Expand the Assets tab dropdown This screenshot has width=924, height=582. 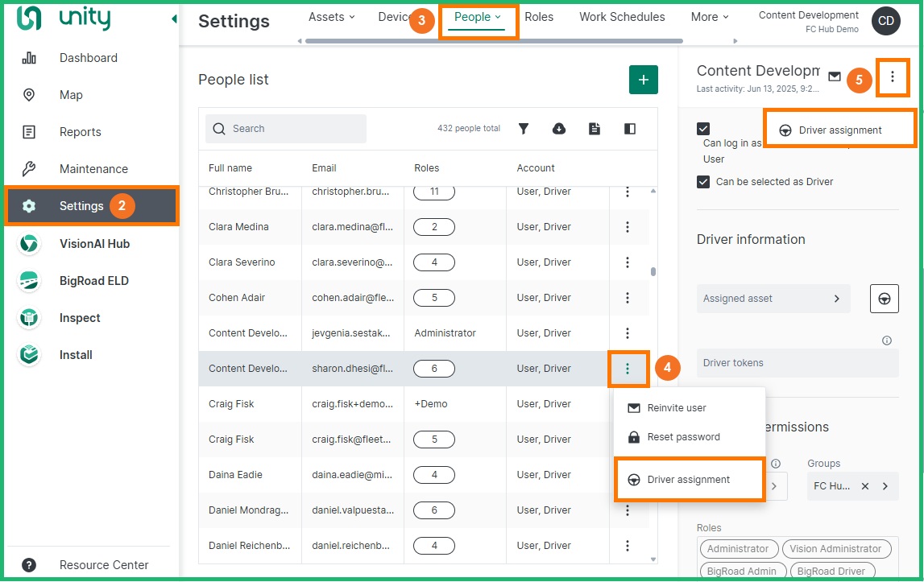332,17
